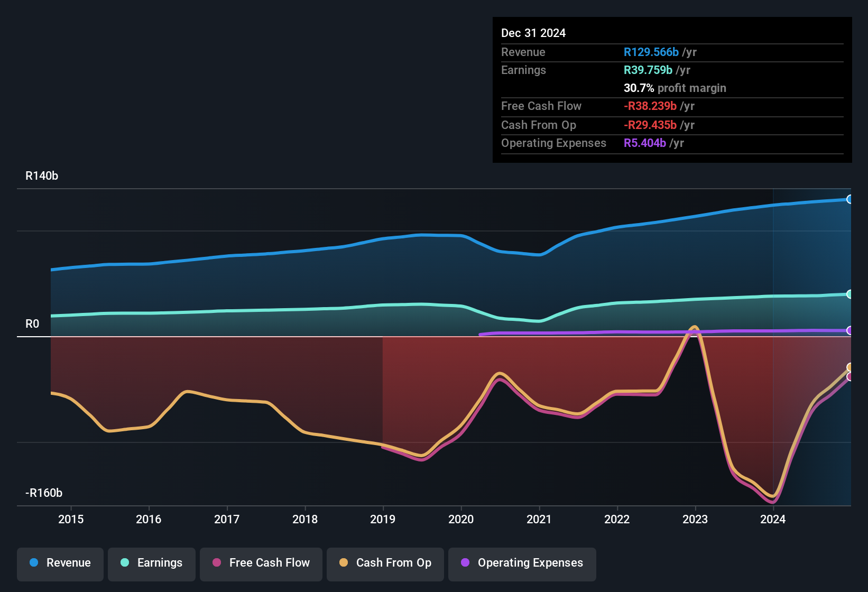This screenshot has height=592, width=868.
Task: Click the Free Cash Flow label in tooltip
Action: pyautogui.click(x=541, y=106)
